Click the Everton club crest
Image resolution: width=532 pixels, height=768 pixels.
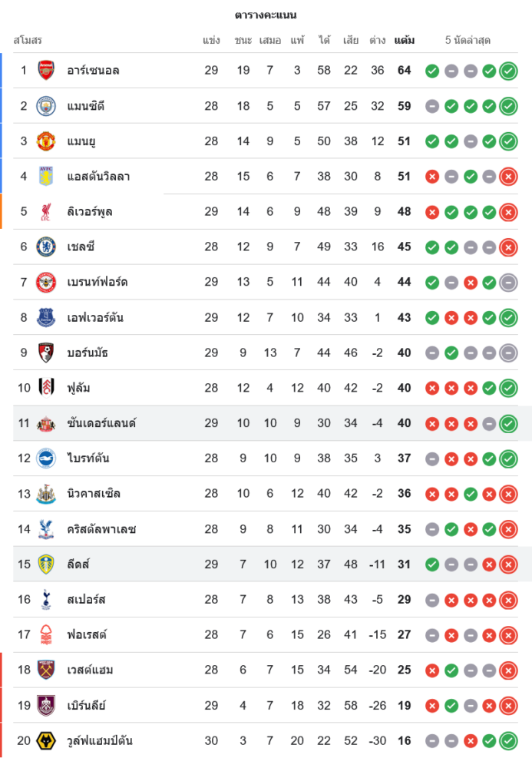click(46, 317)
